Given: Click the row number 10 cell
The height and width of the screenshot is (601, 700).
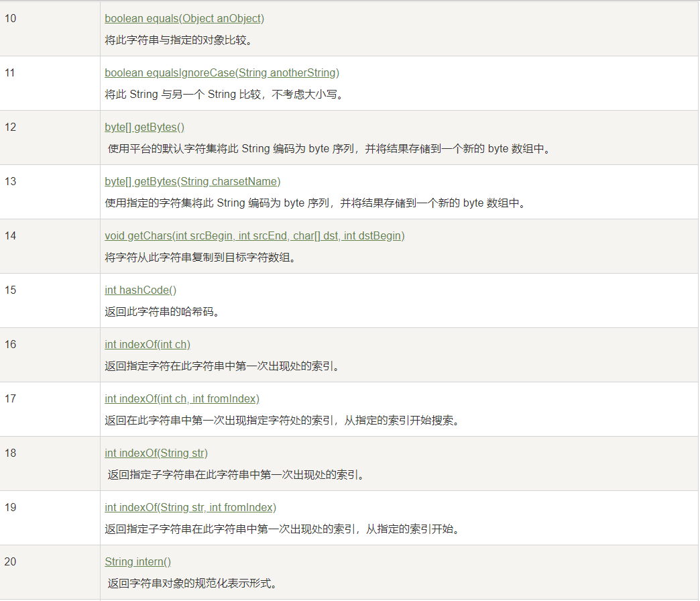Looking at the screenshot, I should pyautogui.click(x=10, y=18).
